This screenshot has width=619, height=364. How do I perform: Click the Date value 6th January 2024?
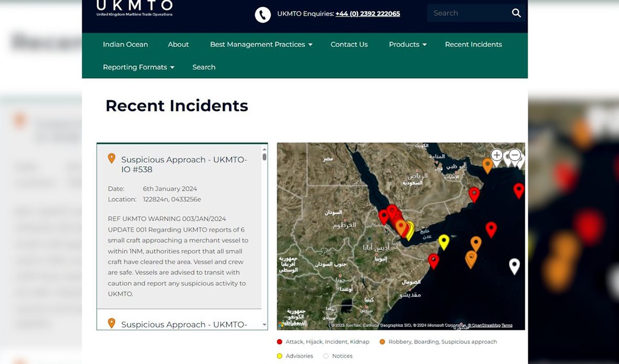click(x=170, y=189)
